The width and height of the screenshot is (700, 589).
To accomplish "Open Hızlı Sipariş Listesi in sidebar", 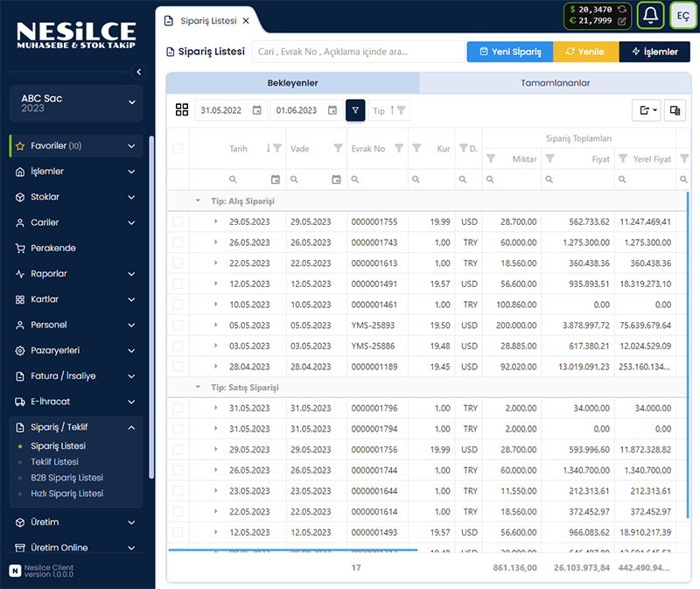I will (x=67, y=494).
